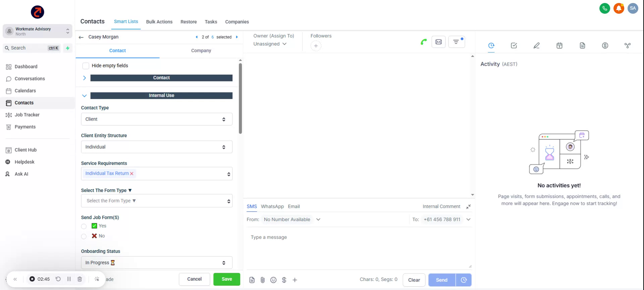644x290 pixels.
Task: Click the request payment dollar icon
Action: pos(284,280)
